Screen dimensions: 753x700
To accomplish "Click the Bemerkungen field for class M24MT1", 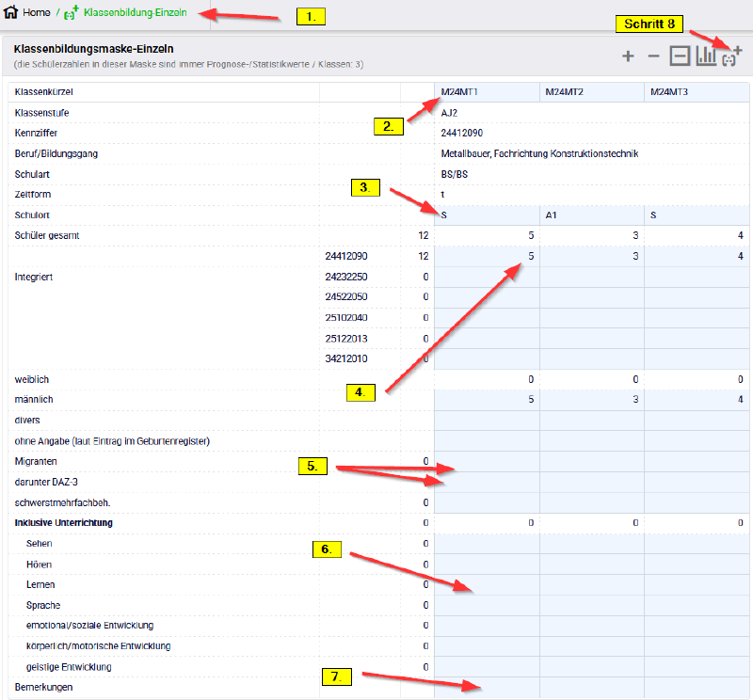I will (486, 688).
